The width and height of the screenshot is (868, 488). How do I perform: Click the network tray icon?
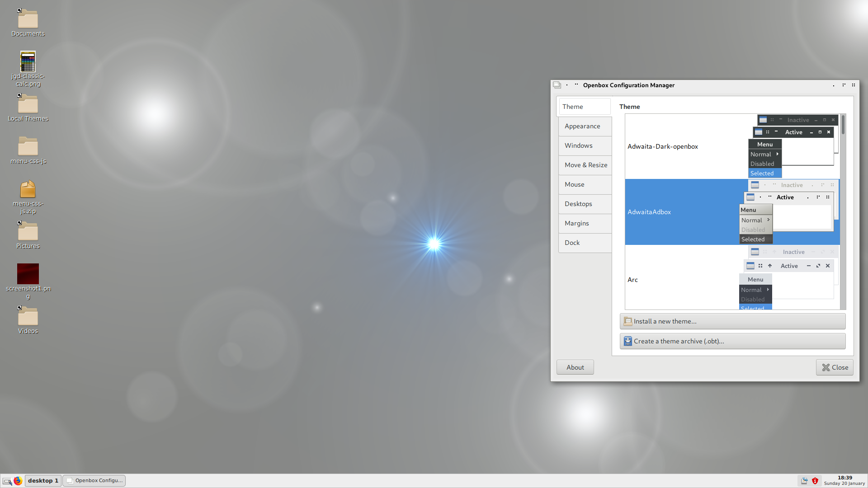coord(804,481)
